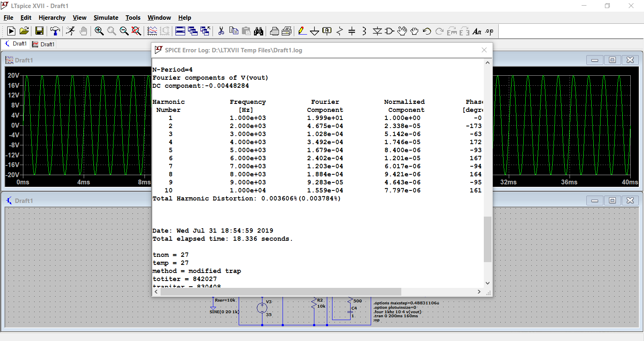The width and height of the screenshot is (644, 341).
Task: Click the New Schematic toolbar icon
Action: pyautogui.click(x=11, y=31)
